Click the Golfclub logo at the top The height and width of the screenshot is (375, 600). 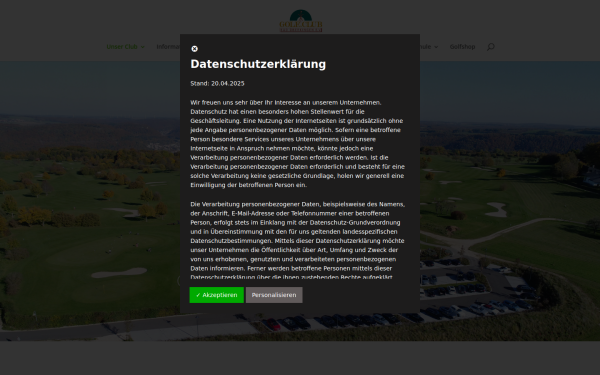point(301,21)
